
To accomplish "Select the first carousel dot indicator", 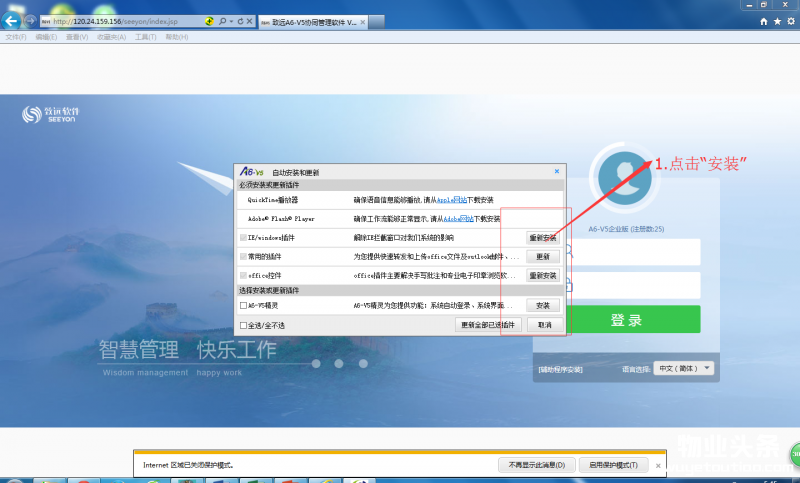I will (316, 364).
